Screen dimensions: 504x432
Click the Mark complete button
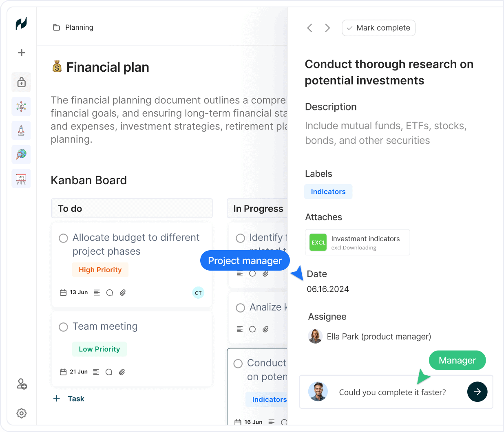click(378, 28)
